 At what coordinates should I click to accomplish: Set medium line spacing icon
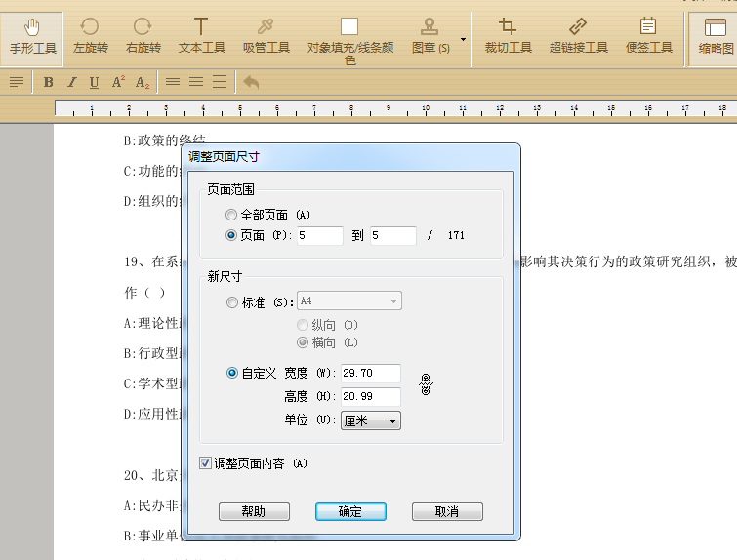pyautogui.click(x=196, y=82)
